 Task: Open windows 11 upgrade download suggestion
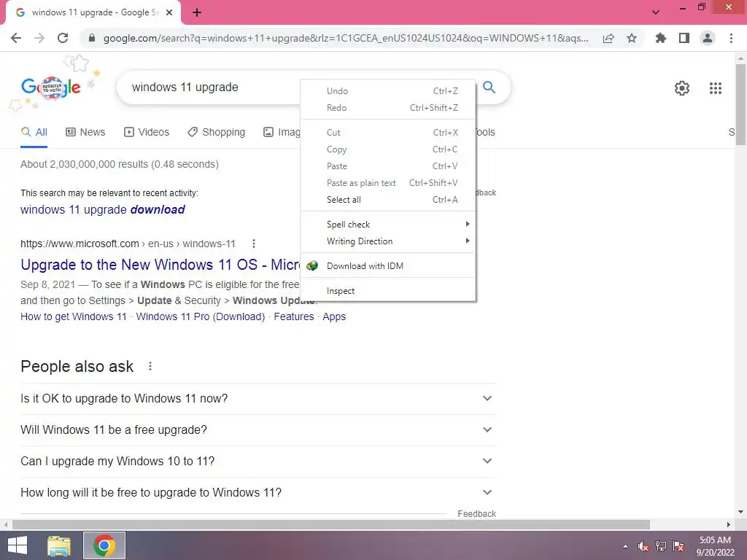coord(102,209)
